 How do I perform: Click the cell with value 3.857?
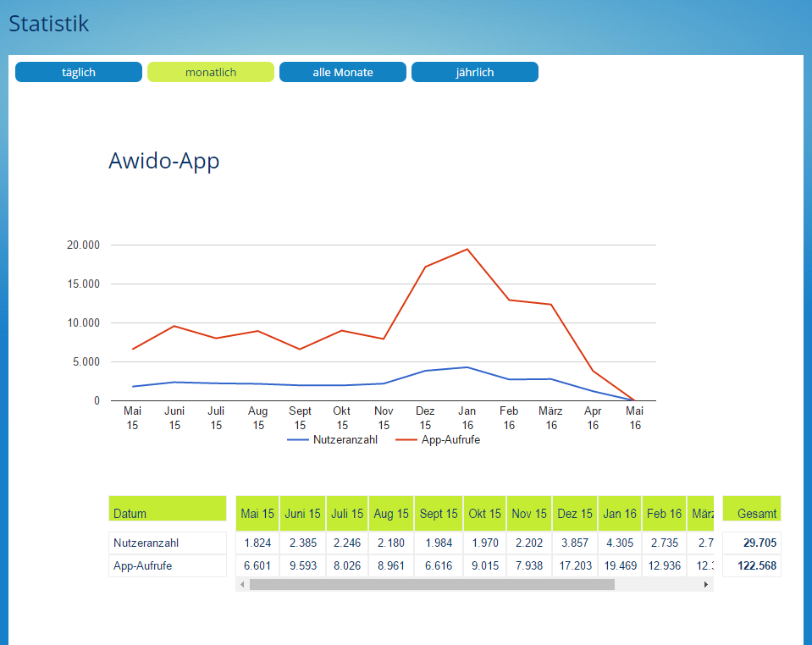[575, 543]
